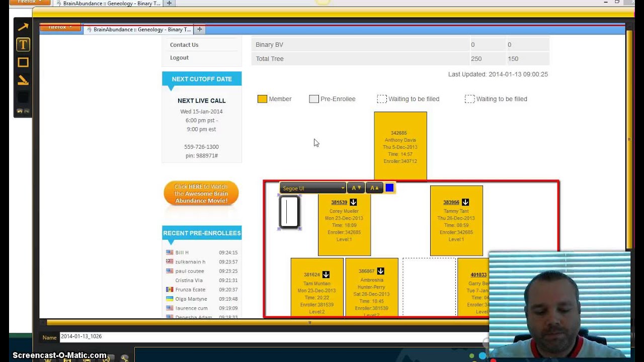644x362 pixels.
Task: Click the Binary BV row label
Action: pyautogui.click(x=269, y=45)
